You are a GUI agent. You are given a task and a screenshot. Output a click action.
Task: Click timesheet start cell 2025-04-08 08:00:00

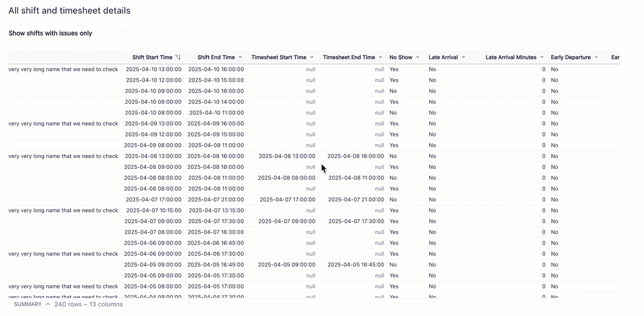tap(286, 178)
